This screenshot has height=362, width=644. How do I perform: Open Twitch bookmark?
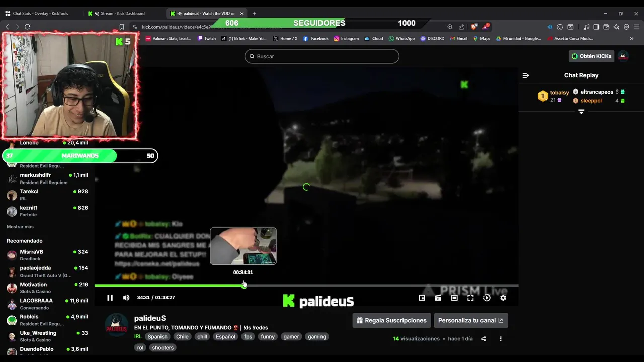point(207,38)
